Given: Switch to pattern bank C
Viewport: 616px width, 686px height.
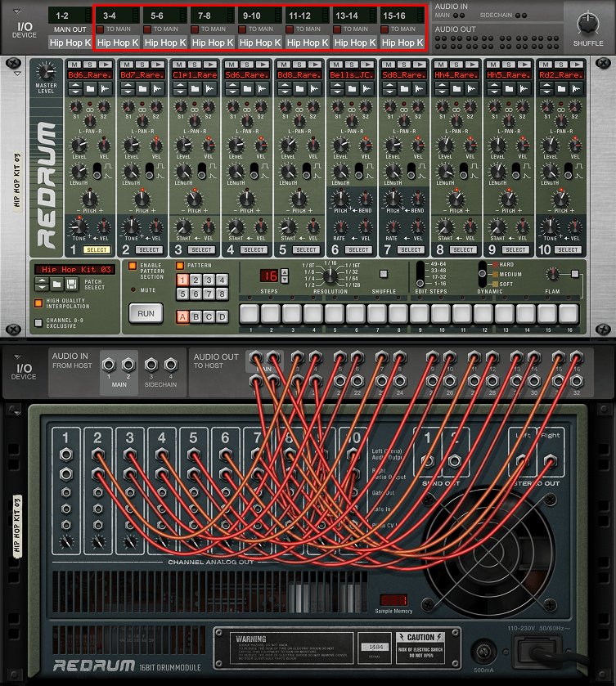Looking at the screenshot, I should tap(209, 316).
